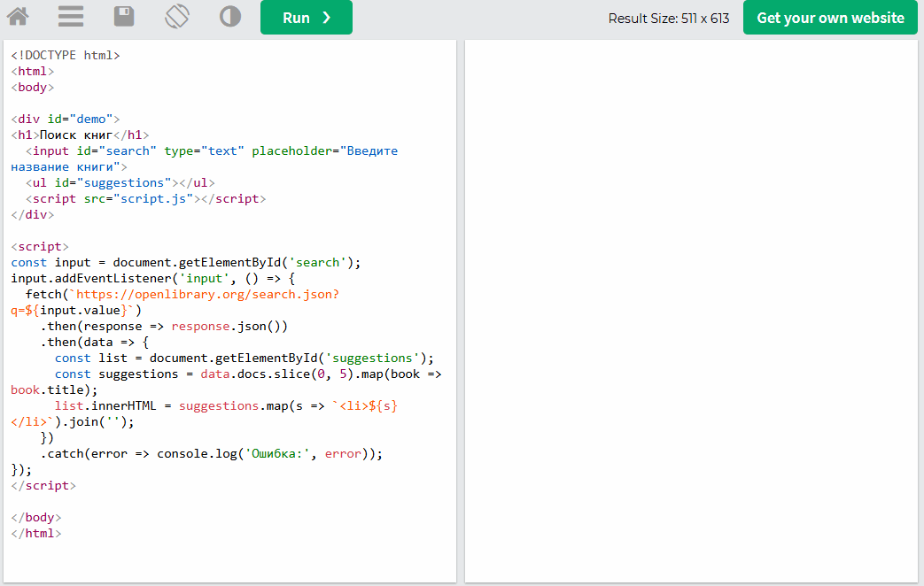
Task: Click the input.addEventListener line
Action: [x=153, y=278]
